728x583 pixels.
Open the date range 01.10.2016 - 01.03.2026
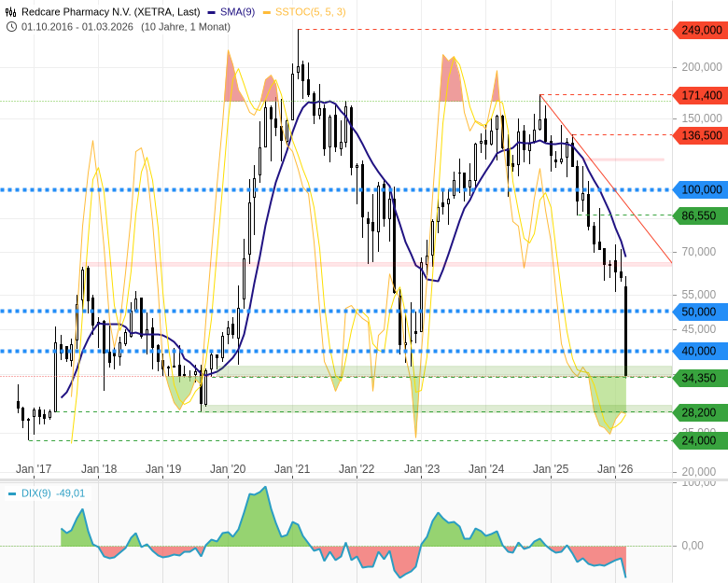(x=77, y=26)
